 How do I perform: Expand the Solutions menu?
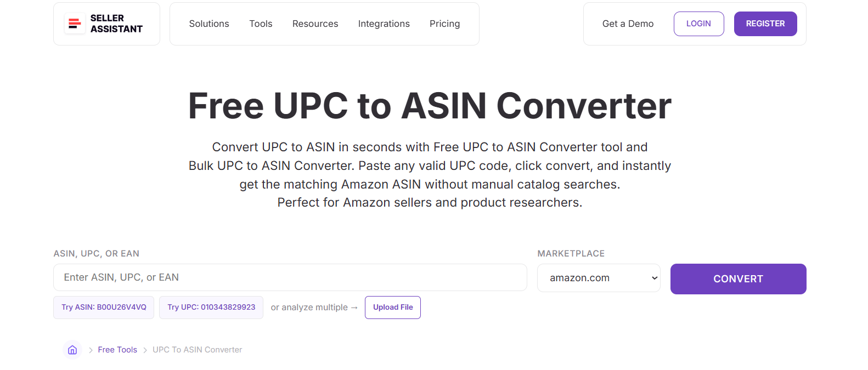[209, 24]
